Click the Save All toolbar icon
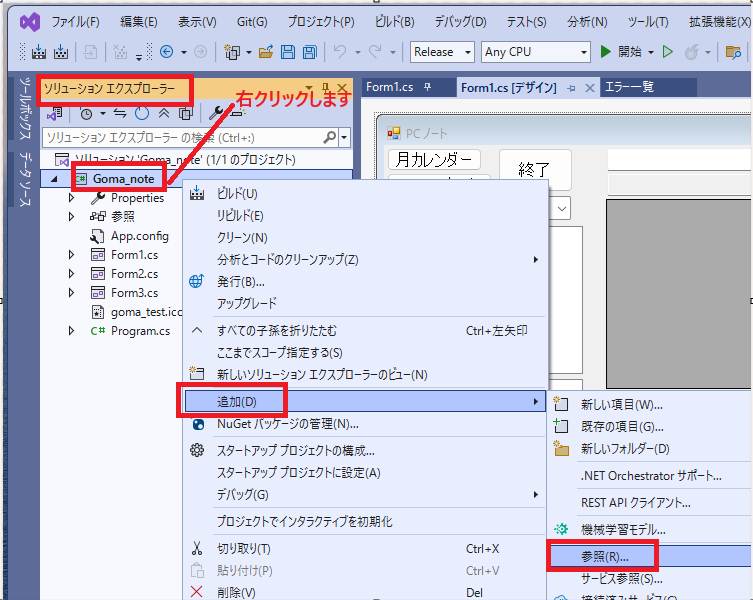The height and width of the screenshot is (600, 753). [310, 52]
